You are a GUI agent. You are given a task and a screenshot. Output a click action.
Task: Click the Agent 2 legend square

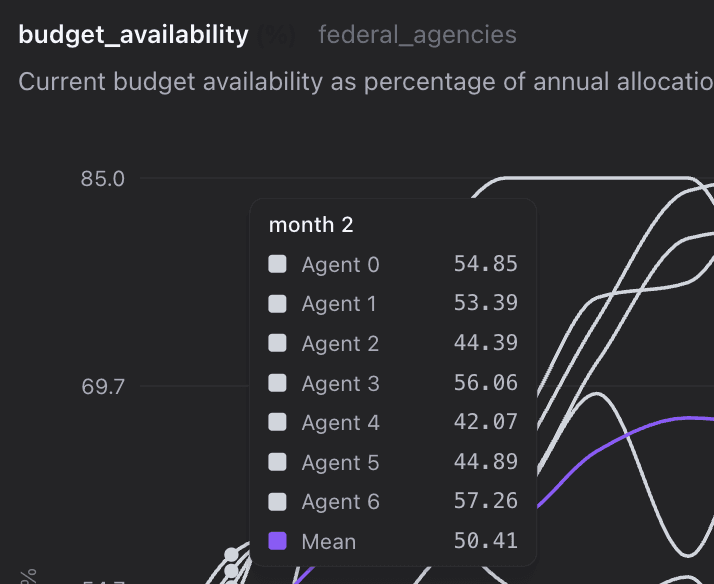tap(278, 343)
